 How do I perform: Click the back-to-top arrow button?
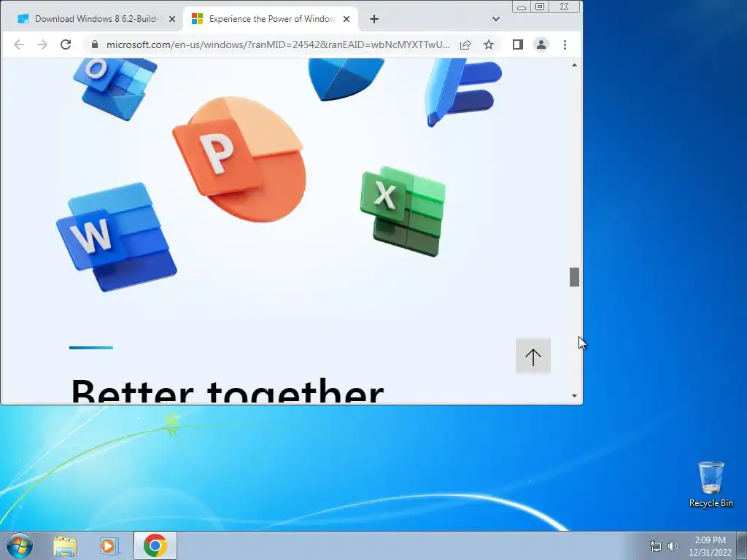pos(533,356)
